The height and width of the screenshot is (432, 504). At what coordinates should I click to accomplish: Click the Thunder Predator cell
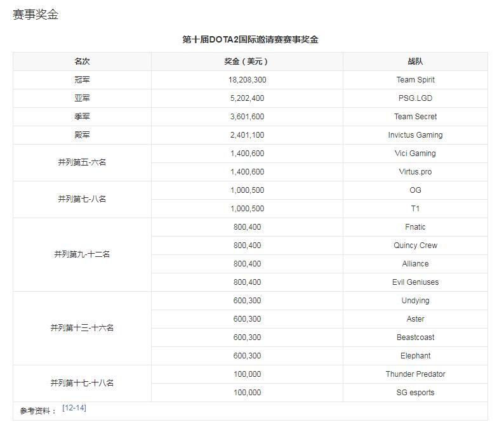(415, 374)
